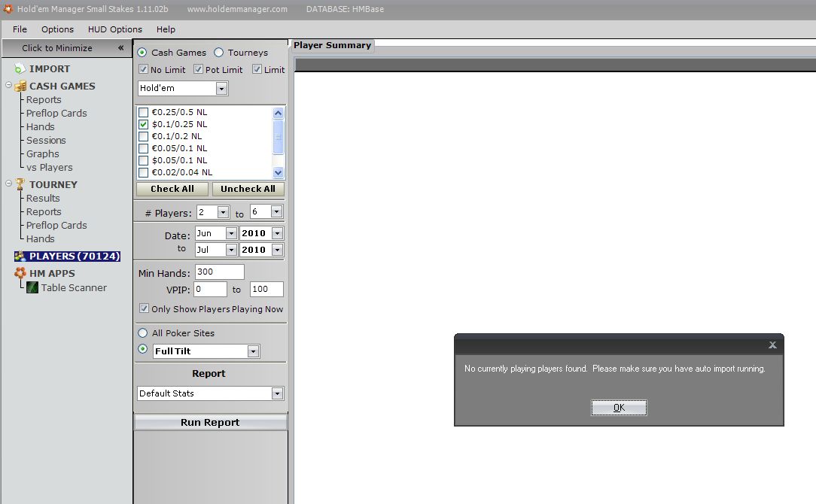
Task: Click the Players icon in sidebar
Action: (x=20, y=257)
